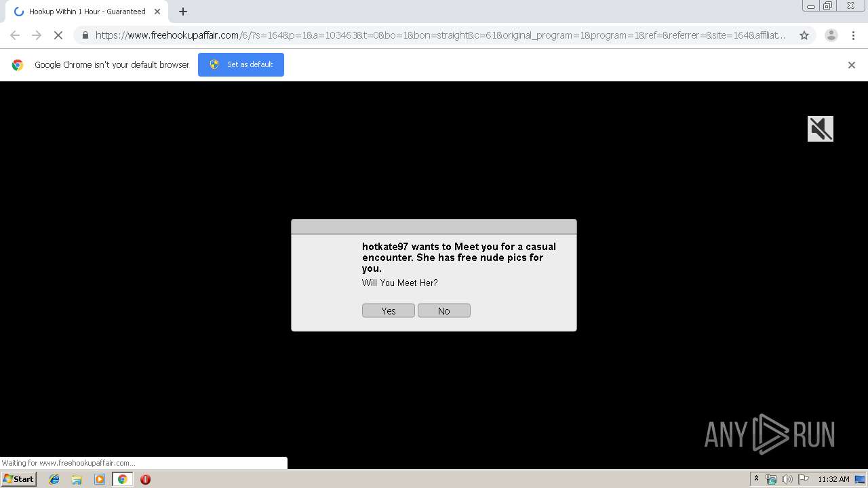View site security lock info

click(85, 35)
